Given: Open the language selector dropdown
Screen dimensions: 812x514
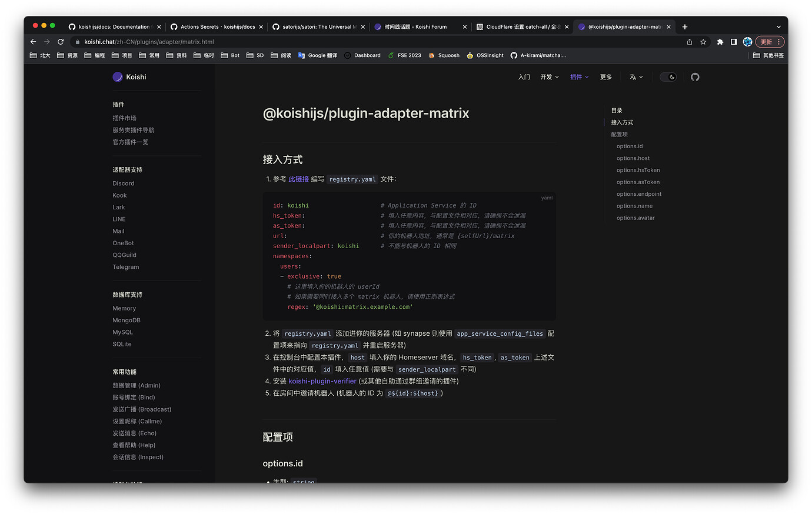Looking at the screenshot, I should click(636, 77).
